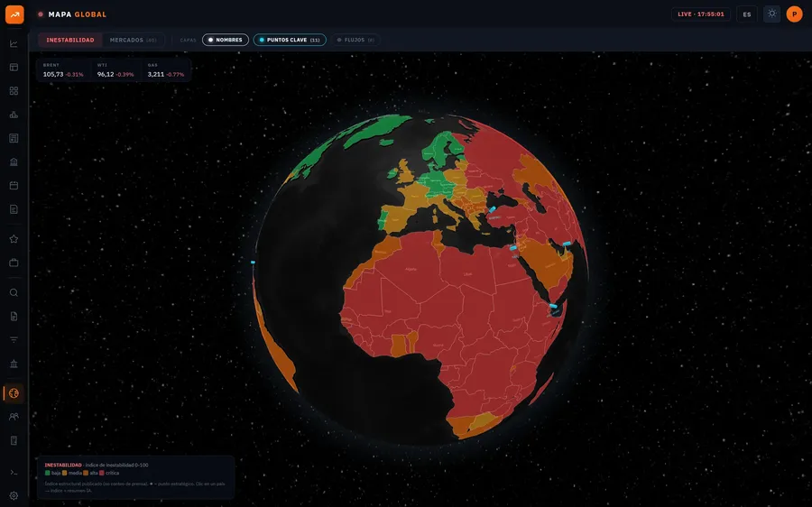
Task: Open the bank icon above the globe icon
Action: coord(14,364)
